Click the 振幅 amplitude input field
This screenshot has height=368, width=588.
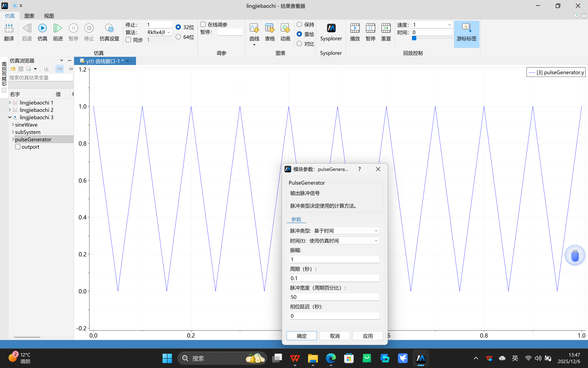[x=335, y=259]
